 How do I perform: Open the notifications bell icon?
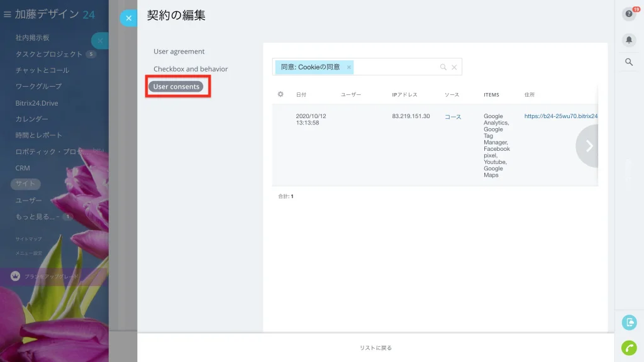pyautogui.click(x=629, y=40)
